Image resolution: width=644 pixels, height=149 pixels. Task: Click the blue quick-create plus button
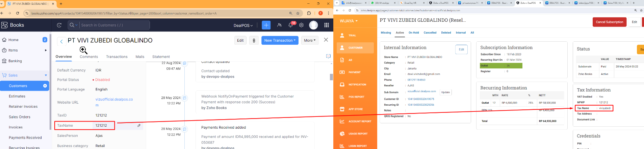(x=266, y=25)
